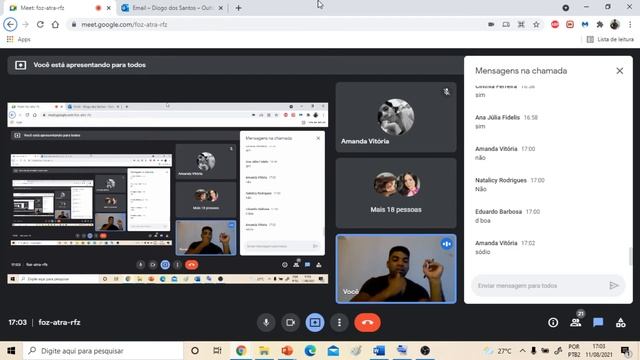Open Word from the taskbar
Viewport: 640px width, 360px height.
pyautogui.click(x=379, y=351)
